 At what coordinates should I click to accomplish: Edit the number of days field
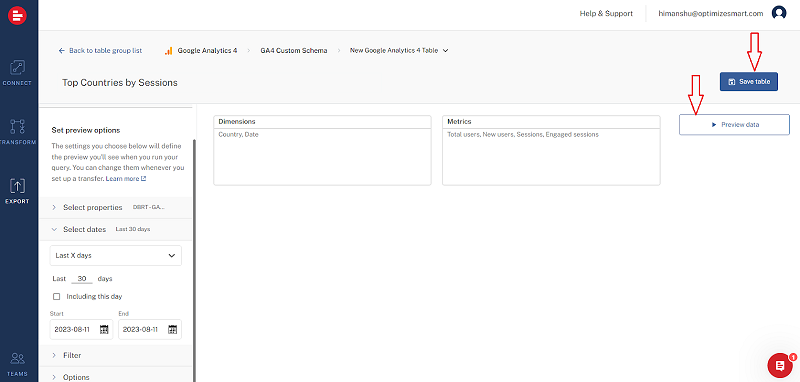coord(82,279)
